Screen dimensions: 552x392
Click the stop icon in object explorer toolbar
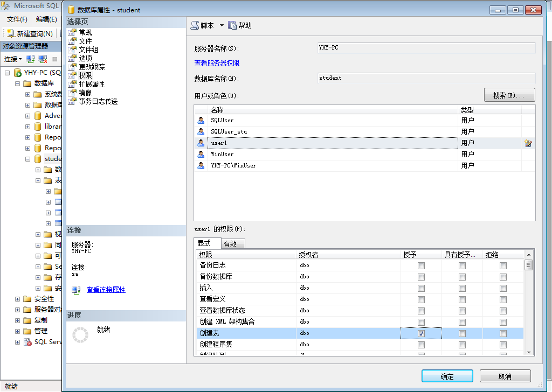pos(54,59)
